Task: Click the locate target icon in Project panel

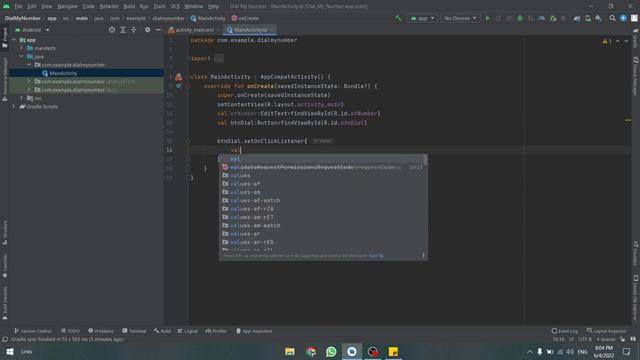Action: pos(112,30)
